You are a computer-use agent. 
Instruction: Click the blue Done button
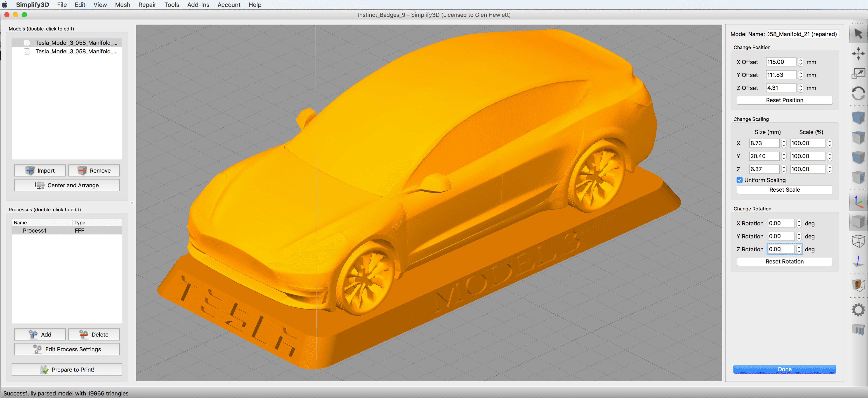pos(784,369)
